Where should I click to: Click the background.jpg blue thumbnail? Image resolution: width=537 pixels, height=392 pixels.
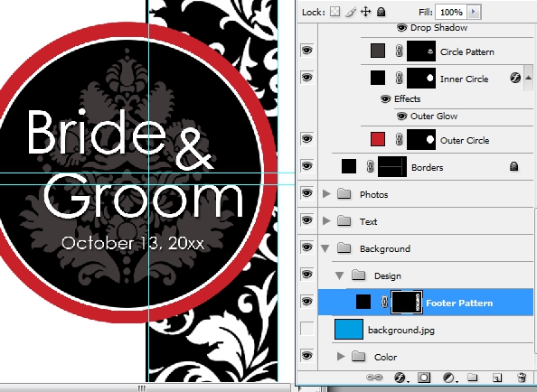349,329
